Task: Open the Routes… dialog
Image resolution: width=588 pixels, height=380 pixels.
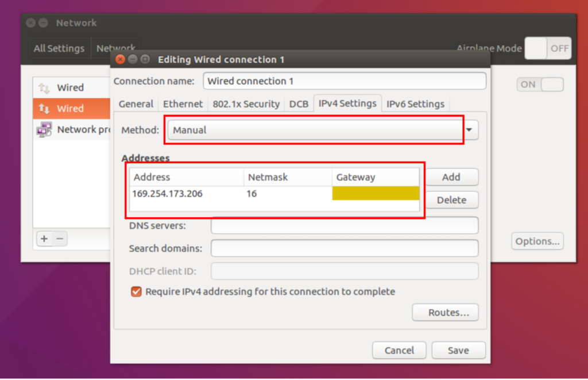Action: pos(445,312)
